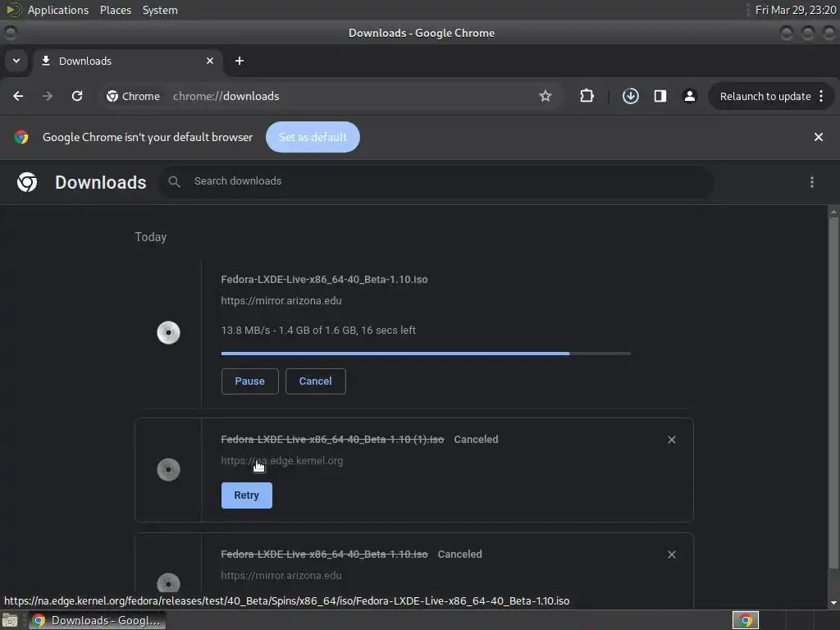
Task: Open the Extensions puzzle icon
Action: click(587, 96)
